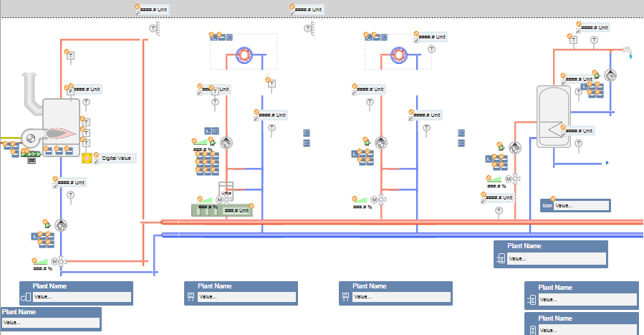Select the boiler circuit pump symbol
This screenshot has width=644, height=335.
[62, 225]
